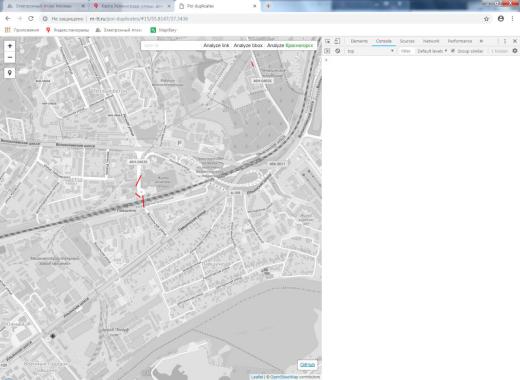Clear the console with the clear icon

[338, 51]
